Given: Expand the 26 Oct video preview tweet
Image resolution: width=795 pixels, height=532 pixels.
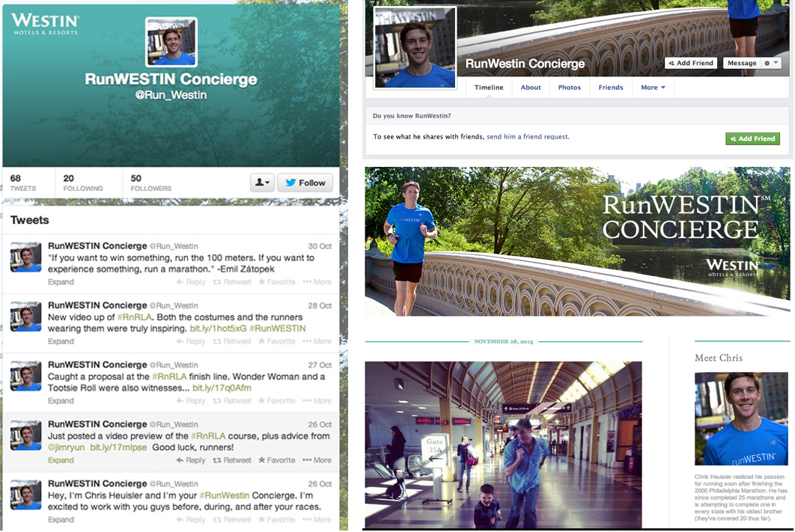Looking at the screenshot, I should coord(61,460).
